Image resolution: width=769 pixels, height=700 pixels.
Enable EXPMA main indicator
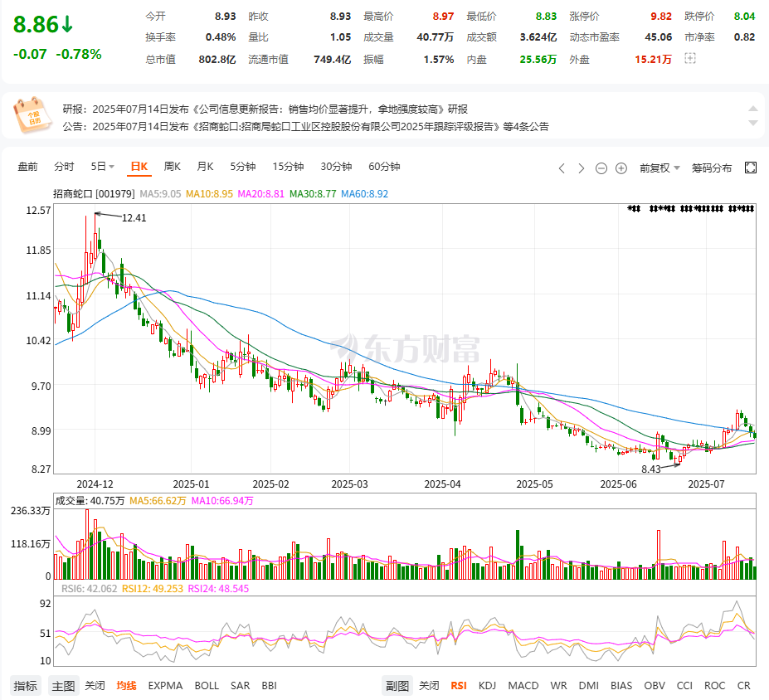[x=165, y=685]
